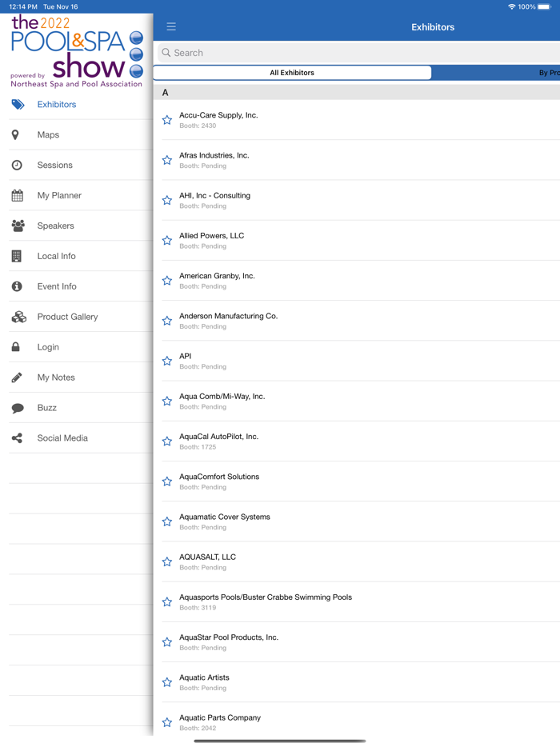Tap the Buzz speech bubble icon

point(18,408)
